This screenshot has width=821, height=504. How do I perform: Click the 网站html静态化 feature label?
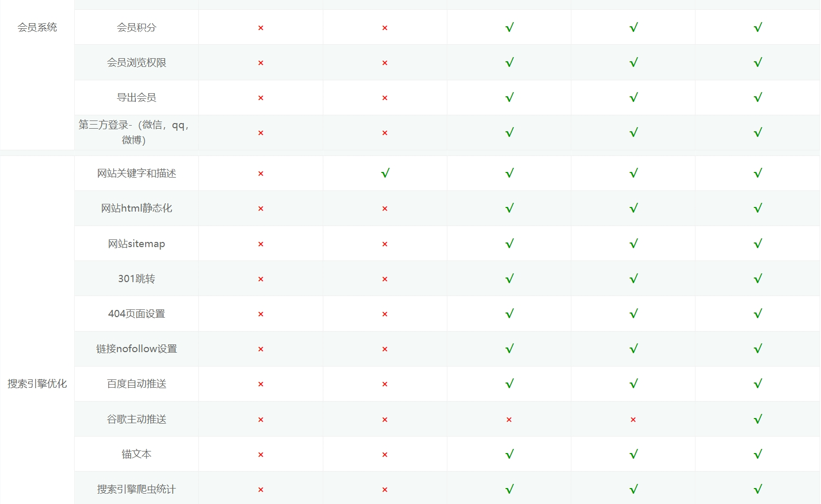pyautogui.click(x=136, y=208)
